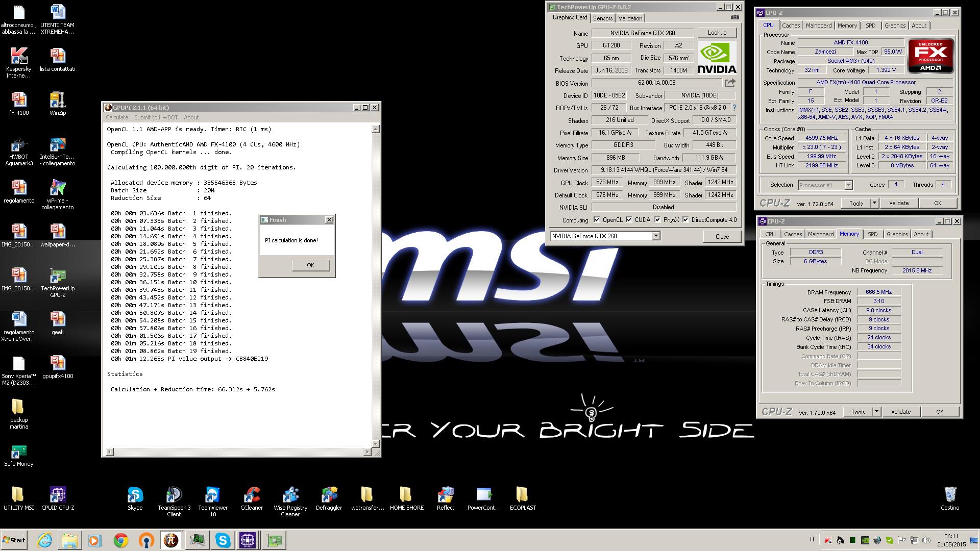Click the Lookup button in GPU-Z
This screenshot has height=551, width=980.
tap(717, 33)
